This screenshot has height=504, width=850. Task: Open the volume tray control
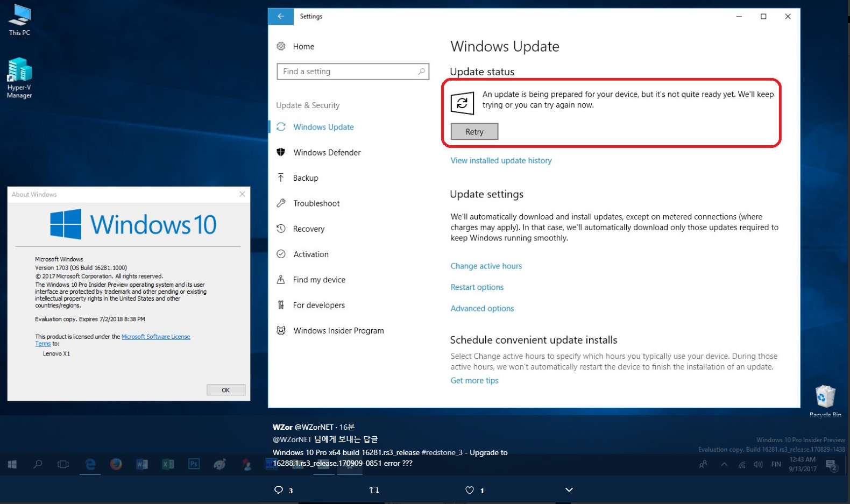(758, 464)
